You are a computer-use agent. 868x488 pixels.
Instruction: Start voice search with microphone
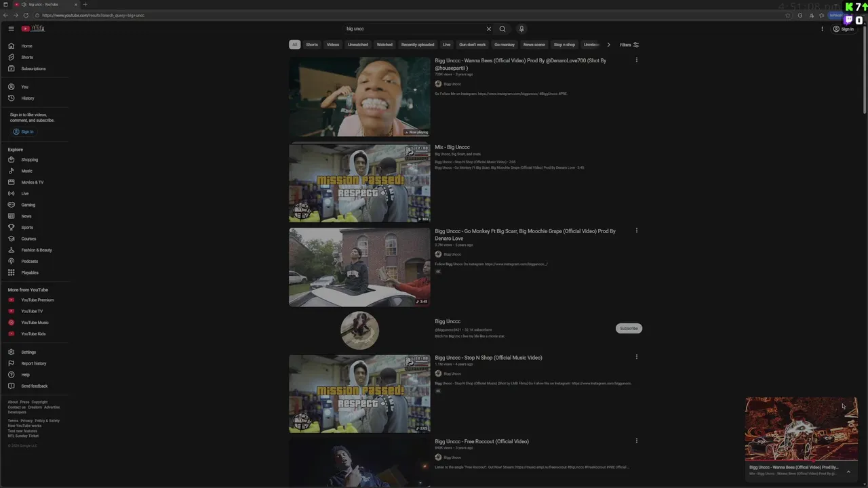521,28
